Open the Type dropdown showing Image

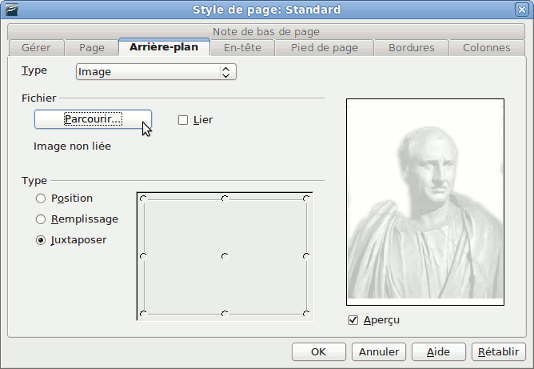pyautogui.click(x=156, y=72)
